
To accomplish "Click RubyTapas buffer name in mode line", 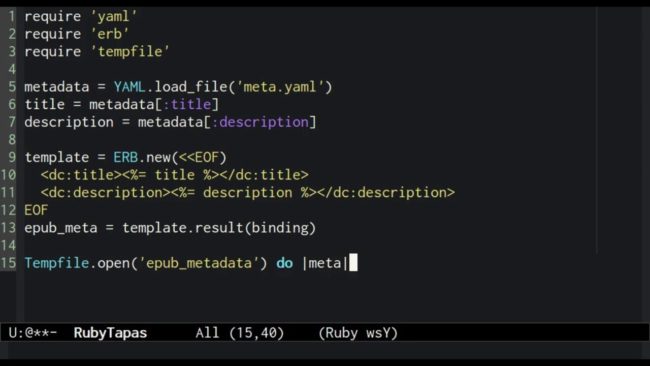I will click(110, 333).
